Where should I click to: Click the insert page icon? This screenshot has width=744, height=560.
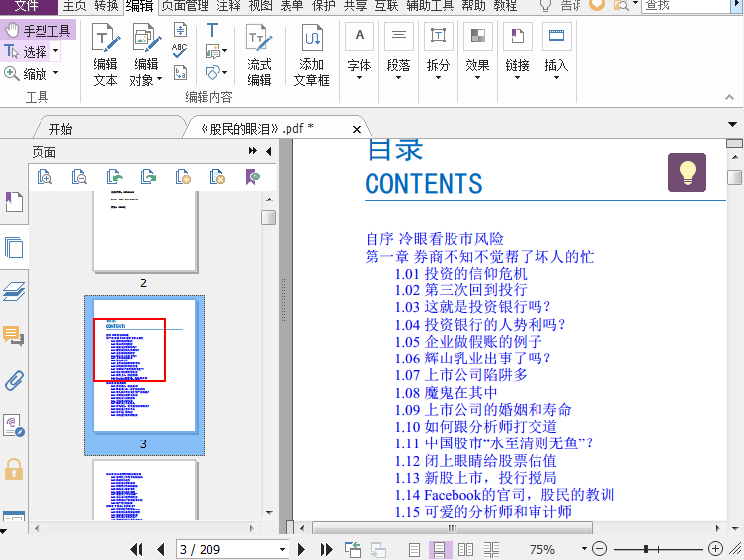[x=183, y=177]
